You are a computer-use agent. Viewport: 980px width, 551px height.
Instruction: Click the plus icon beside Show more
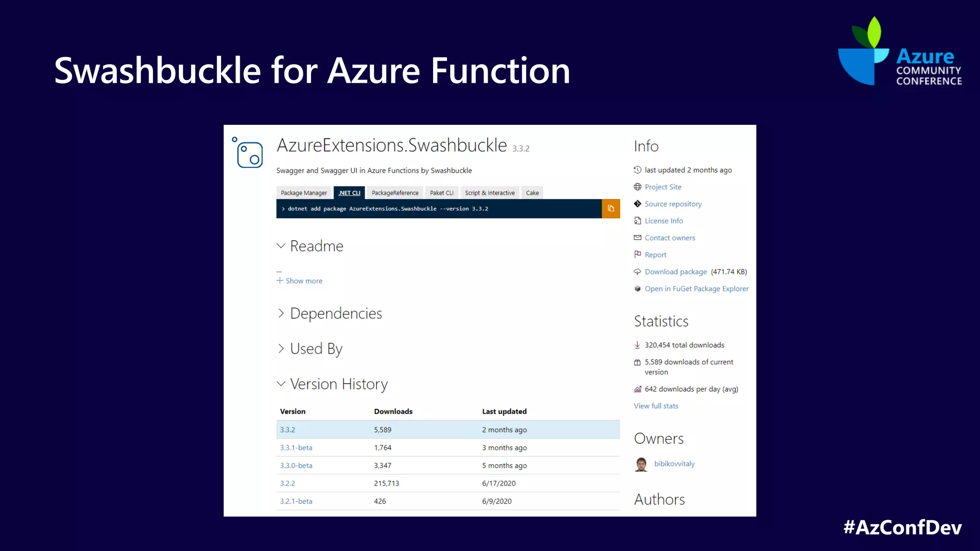point(280,281)
